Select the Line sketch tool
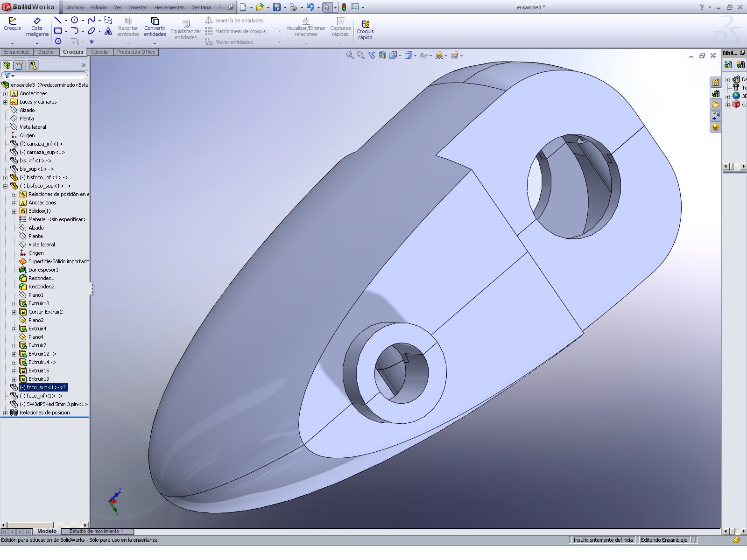 click(58, 20)
